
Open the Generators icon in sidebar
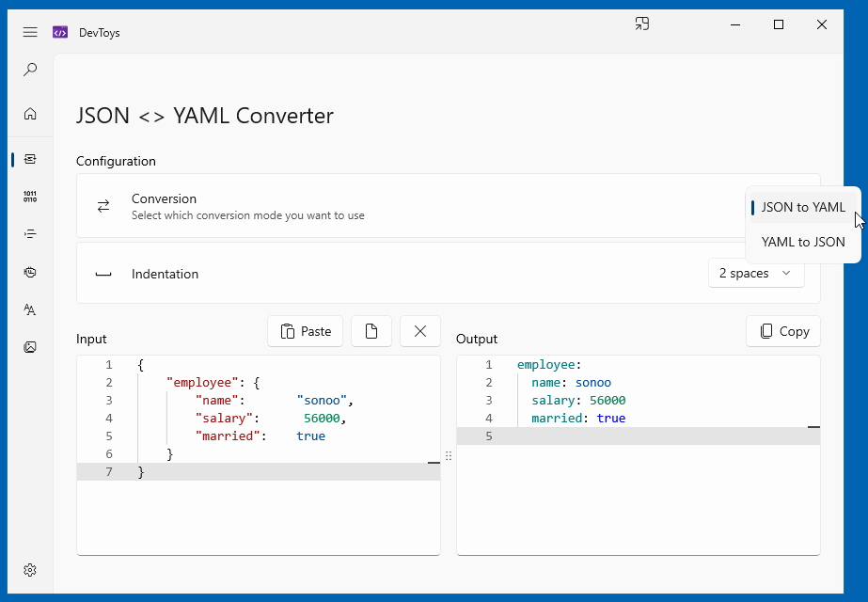[30, 272]
